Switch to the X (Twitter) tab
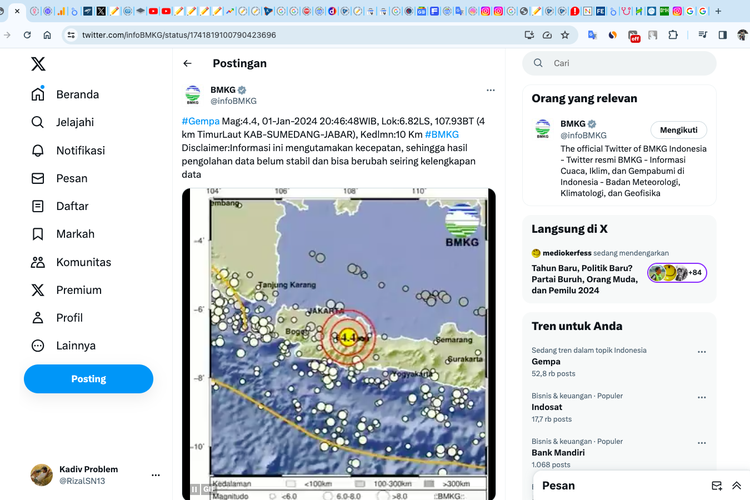The width and height of the screenshot is (750, 500). click(x=101, y=11)
